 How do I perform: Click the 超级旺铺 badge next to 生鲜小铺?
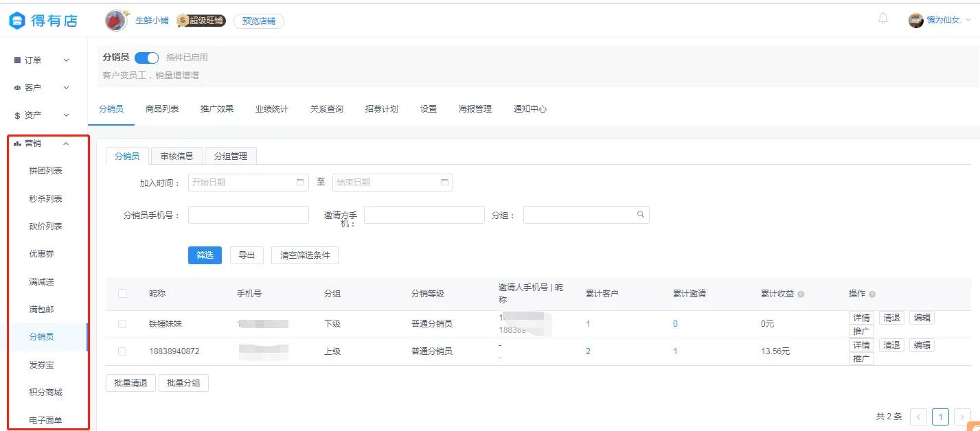200,21
